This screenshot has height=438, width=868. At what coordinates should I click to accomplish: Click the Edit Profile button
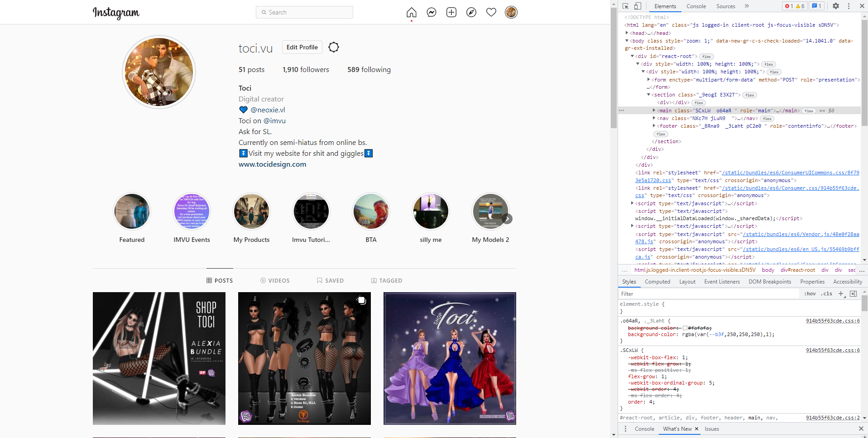(302, 47)
